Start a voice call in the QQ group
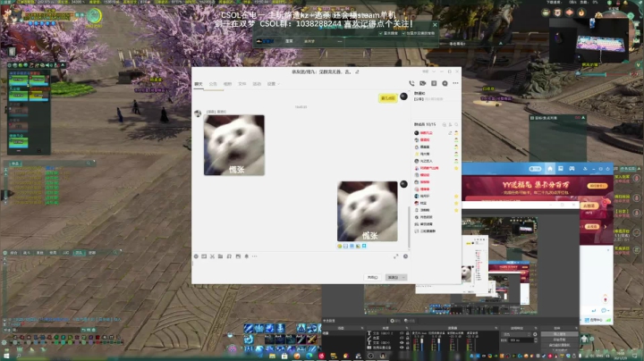This screenshot has width=644, height=361. 411,83
